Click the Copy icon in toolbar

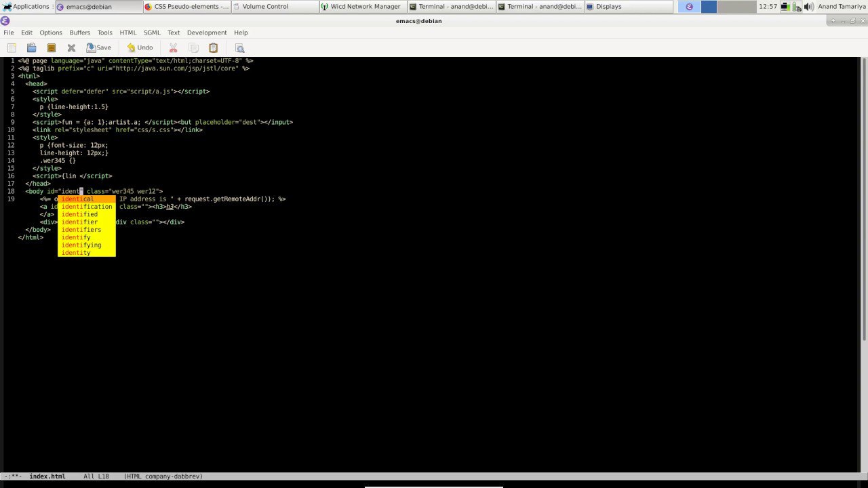tap(193, 47)
